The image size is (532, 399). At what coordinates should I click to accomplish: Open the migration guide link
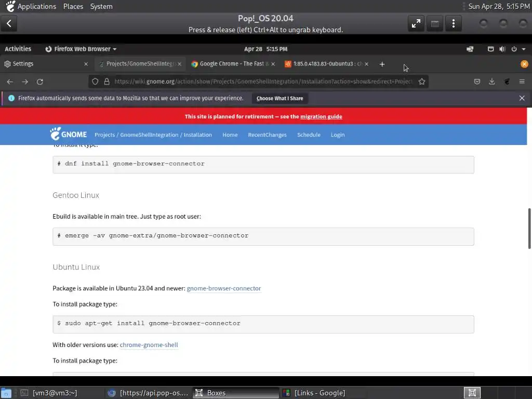click(x=321, y=116)
